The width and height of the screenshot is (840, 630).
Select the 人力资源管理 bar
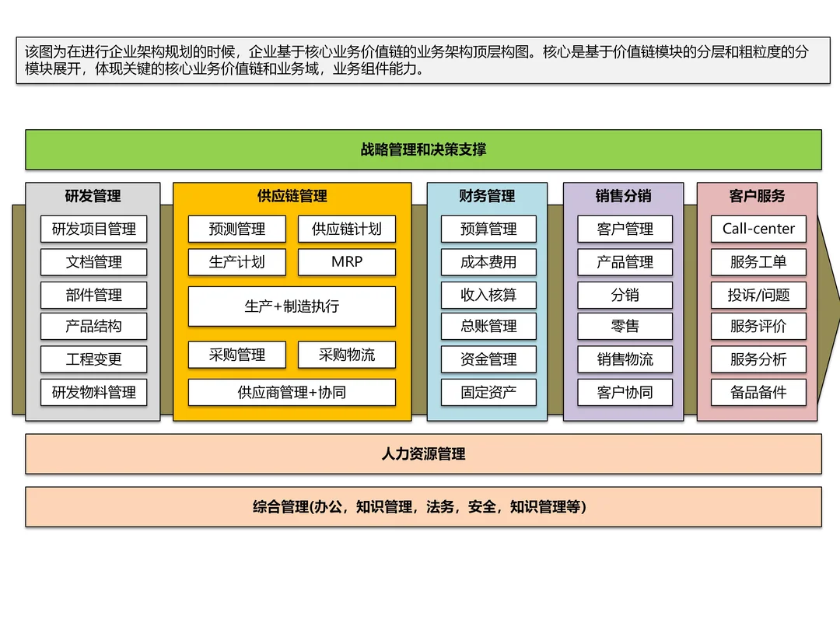423,454
